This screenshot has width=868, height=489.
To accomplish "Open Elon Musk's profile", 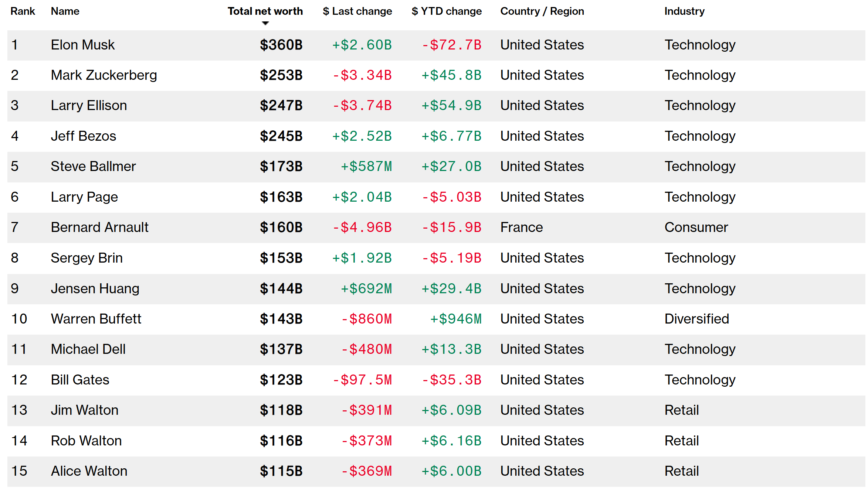I will [83, 45].
